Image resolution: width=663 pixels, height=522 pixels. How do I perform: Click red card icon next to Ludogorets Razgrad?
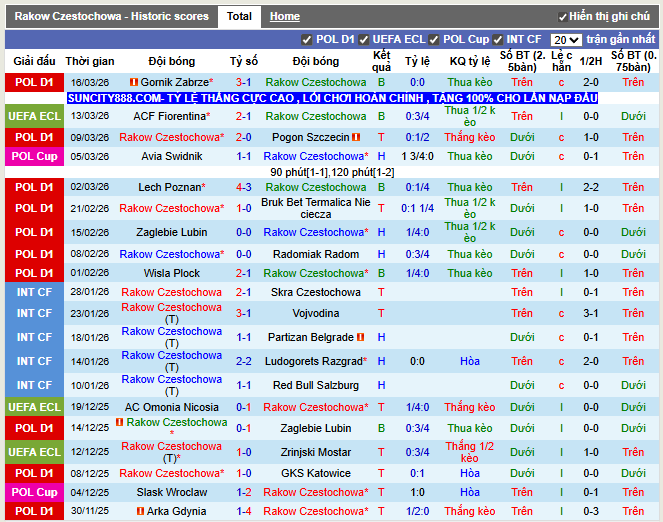(365, 362)
